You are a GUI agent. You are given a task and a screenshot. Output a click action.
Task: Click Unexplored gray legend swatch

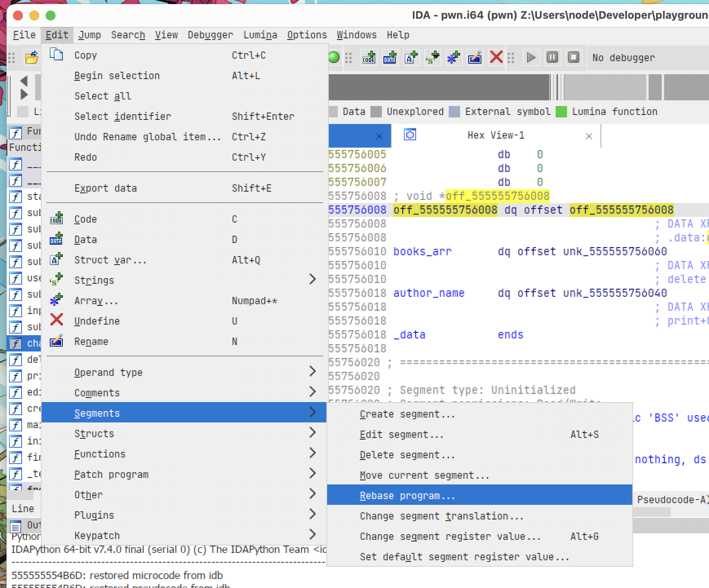point(376,111)
